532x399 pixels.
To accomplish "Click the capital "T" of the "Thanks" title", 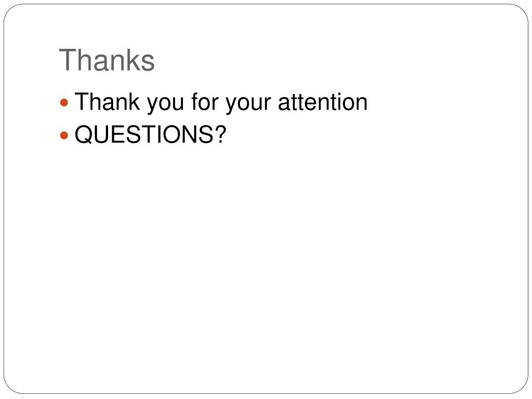I will (x=69, y=60).
